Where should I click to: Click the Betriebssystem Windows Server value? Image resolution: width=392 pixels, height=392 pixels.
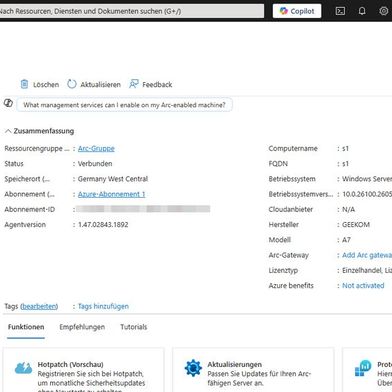pyautogui.click(x=367, y=179)
